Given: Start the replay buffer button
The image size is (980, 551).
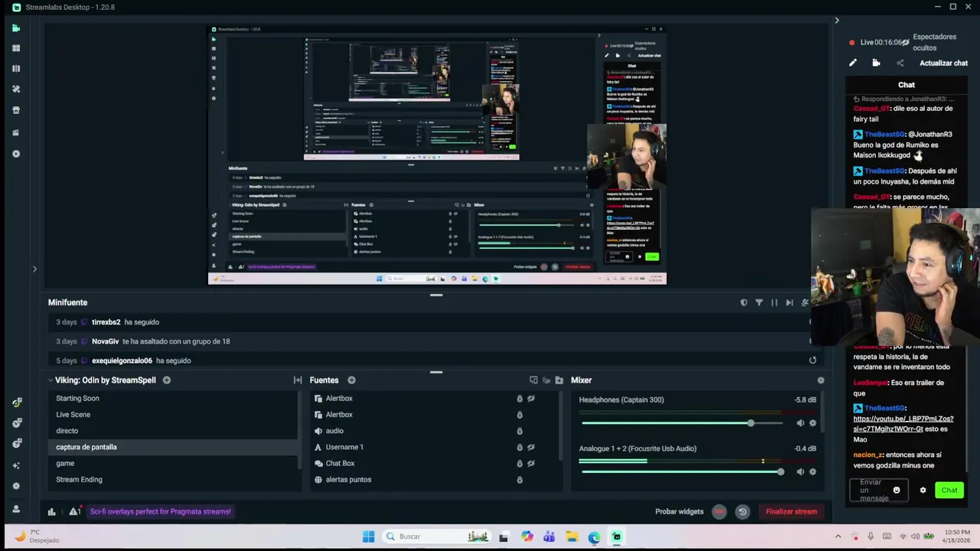Looking at the screenshot, I should click(742, 512).
